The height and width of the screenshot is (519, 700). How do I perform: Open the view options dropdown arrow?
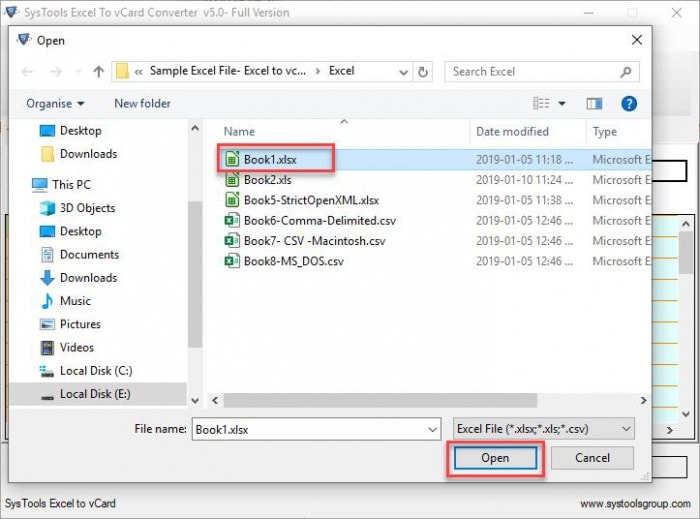pos(562,104)
